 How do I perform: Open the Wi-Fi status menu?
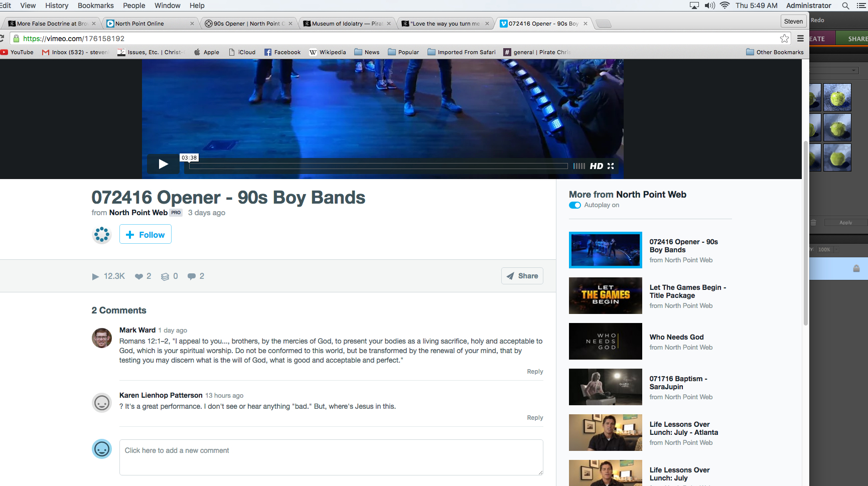pyautogui.click(x=725, y=6)
